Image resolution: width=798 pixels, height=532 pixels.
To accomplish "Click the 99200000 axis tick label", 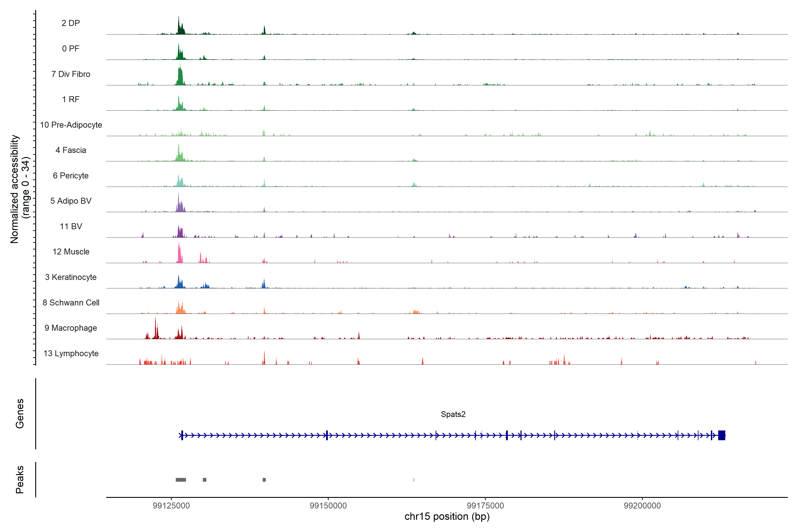I will 642,506.
